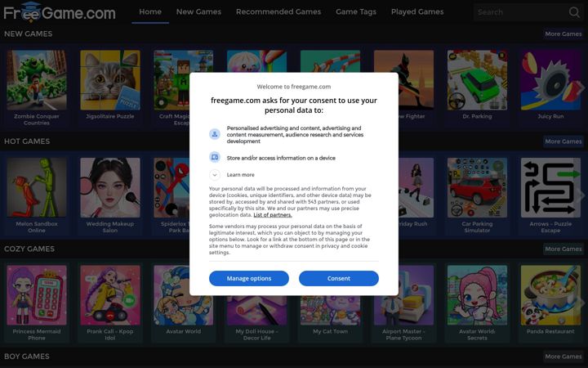Viewport: 588px width, 368px height.
Task: Click the COZY GAMES section heading
Action: click(x=29, y=249)
